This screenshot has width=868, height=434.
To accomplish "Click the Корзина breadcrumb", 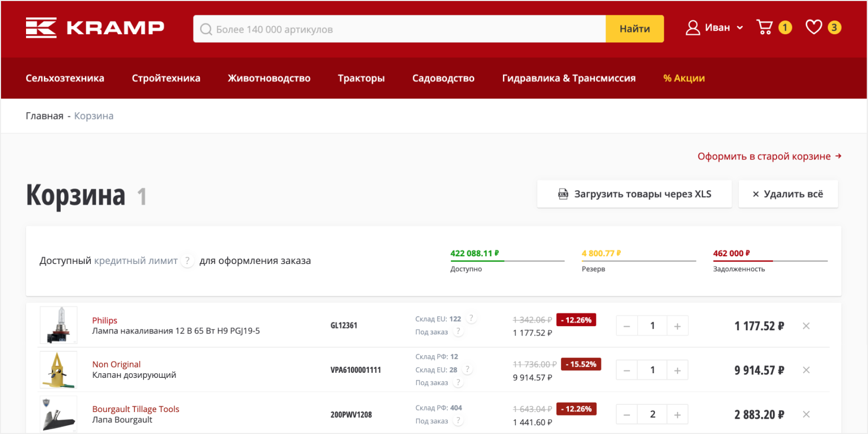I will pyautogui.click(x=94, y=116).
